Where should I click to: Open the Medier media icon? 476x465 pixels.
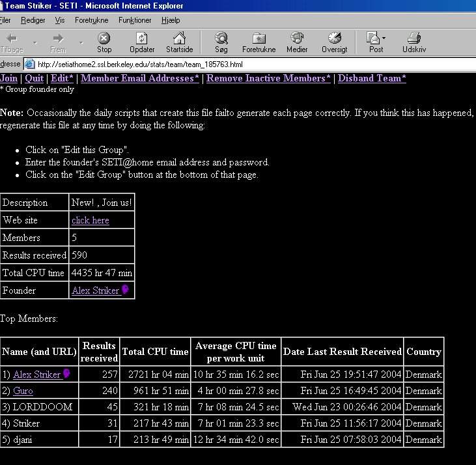(x=297, y=38)
